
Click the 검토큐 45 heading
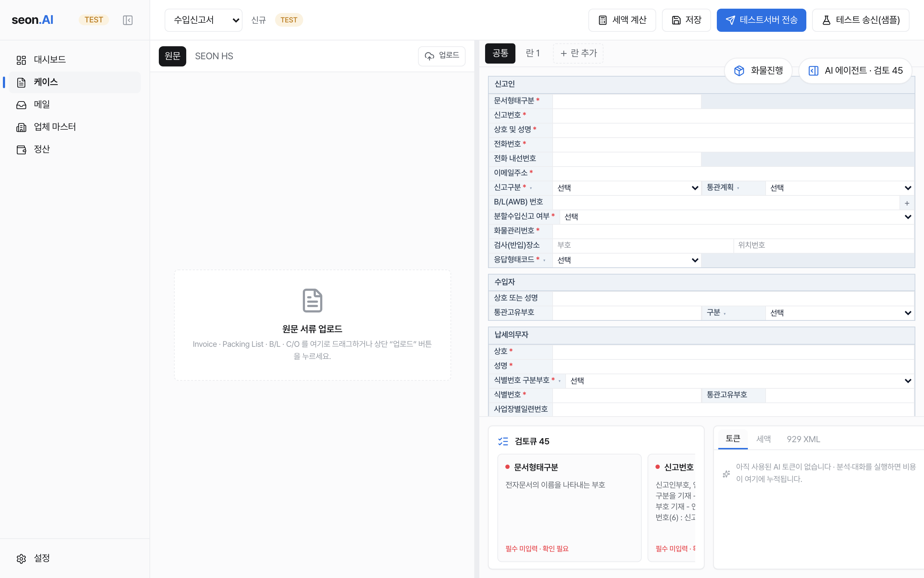[x=532, y=441]
